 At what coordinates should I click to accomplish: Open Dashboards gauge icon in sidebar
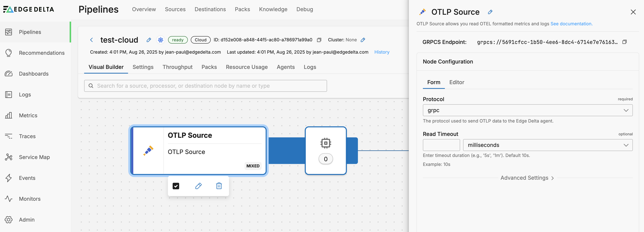(9, 74)
